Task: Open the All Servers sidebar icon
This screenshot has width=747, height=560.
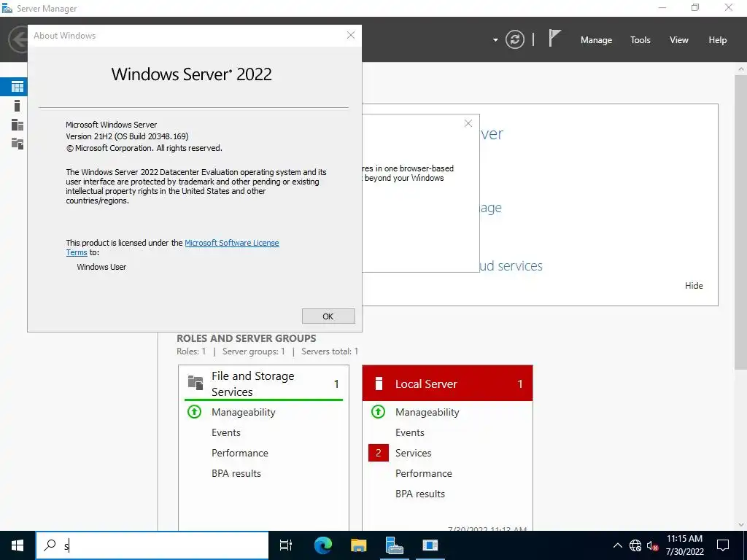Action: [x=18, y=125]
